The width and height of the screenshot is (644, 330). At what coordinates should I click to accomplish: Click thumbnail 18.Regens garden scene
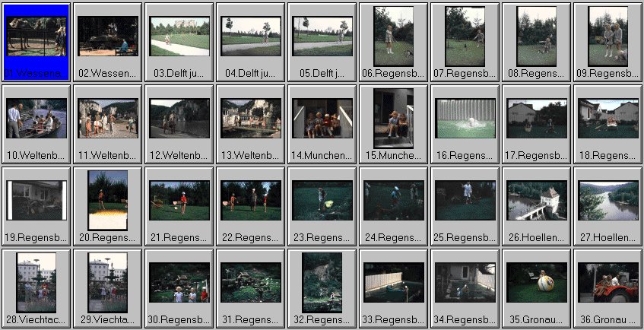[608, 119]
